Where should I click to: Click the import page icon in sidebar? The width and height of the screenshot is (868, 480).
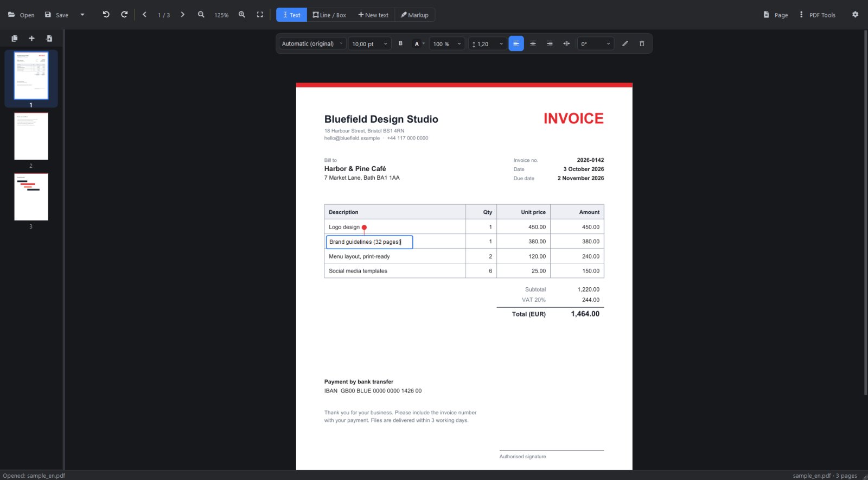tap(49, 39)
